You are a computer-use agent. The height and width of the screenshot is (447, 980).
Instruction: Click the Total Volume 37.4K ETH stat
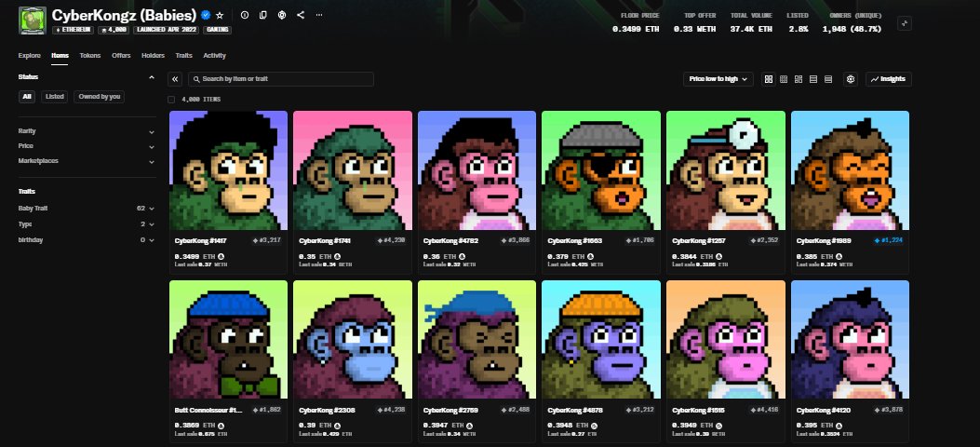pyautogui.click(x=751, y=22)
